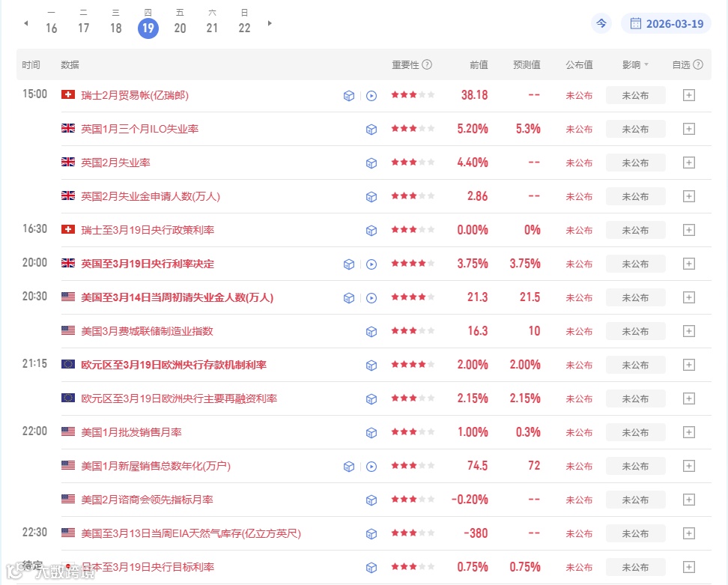Switch to the Friday 20 date tab

click(x=180, y=23)
